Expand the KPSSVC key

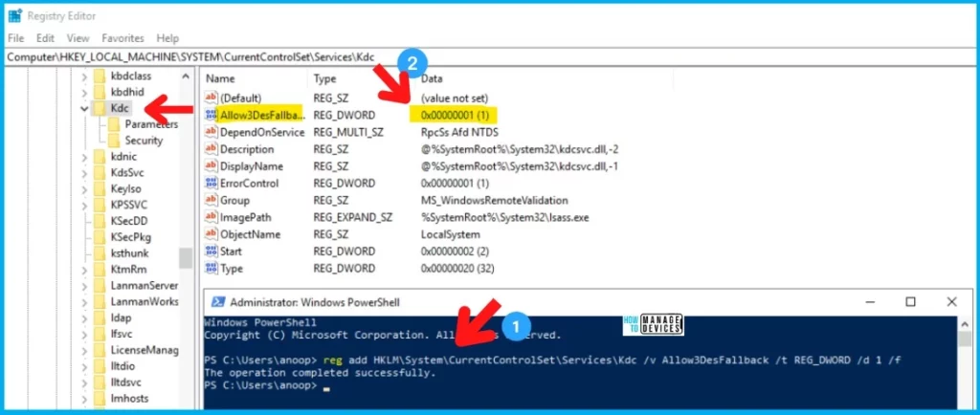pyautogui.click(x=84, y=206)
